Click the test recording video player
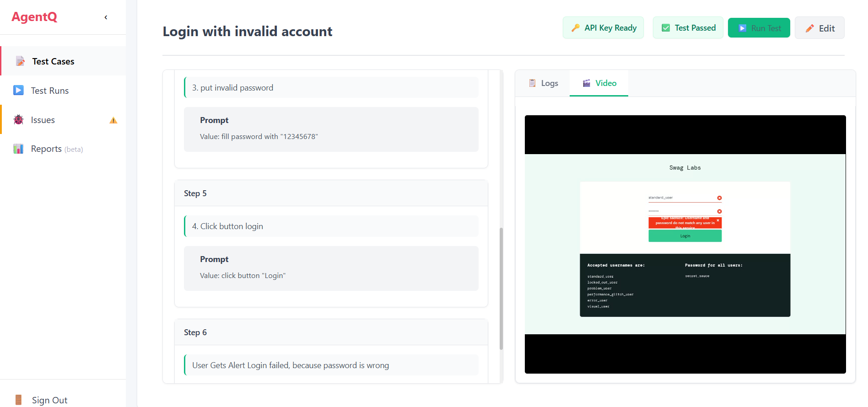 [685, 244]
